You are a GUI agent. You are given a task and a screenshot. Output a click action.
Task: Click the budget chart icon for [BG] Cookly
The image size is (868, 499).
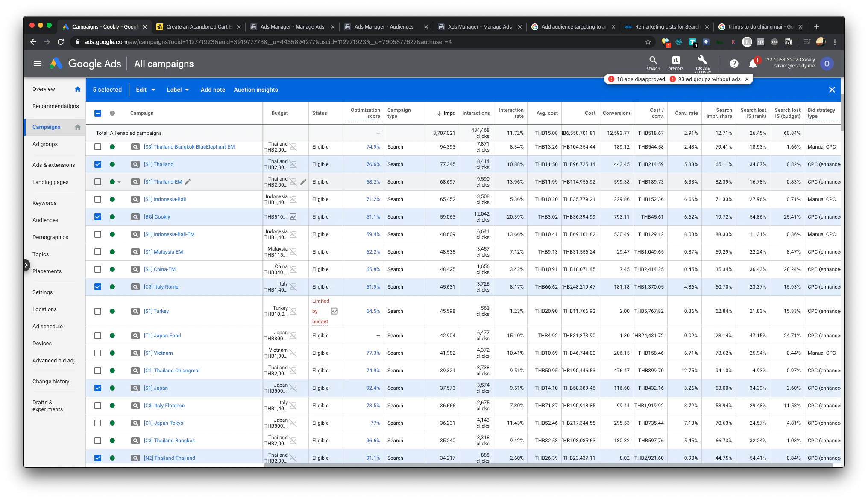pyautogui.click(x=293, y=217)
